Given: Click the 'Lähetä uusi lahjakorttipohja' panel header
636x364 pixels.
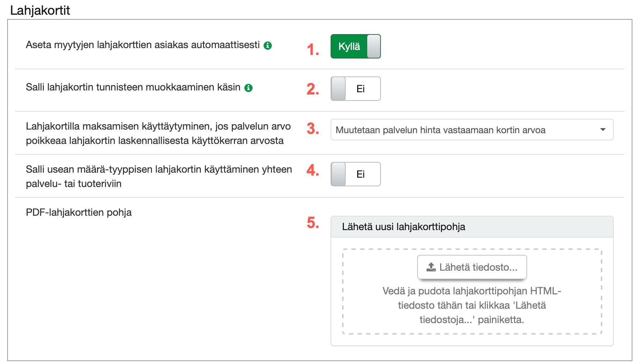Looking at the screenshot, I should (x=472, y=227).
